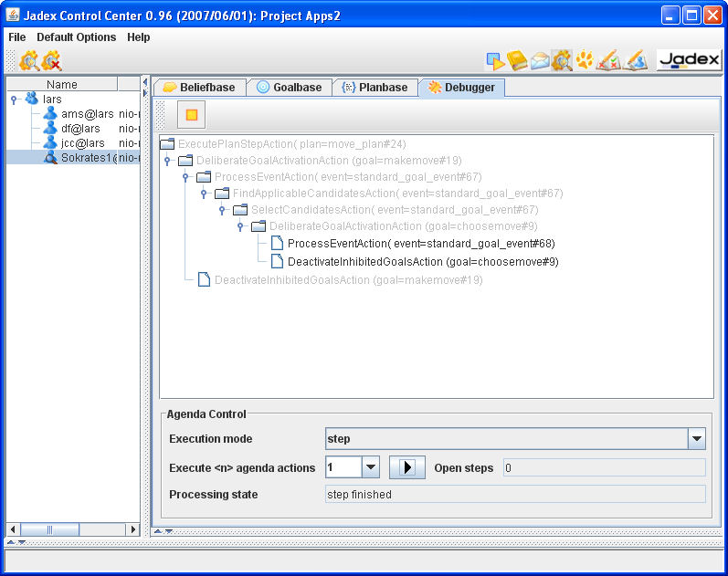Click the Processing state field

pos(515,494)
